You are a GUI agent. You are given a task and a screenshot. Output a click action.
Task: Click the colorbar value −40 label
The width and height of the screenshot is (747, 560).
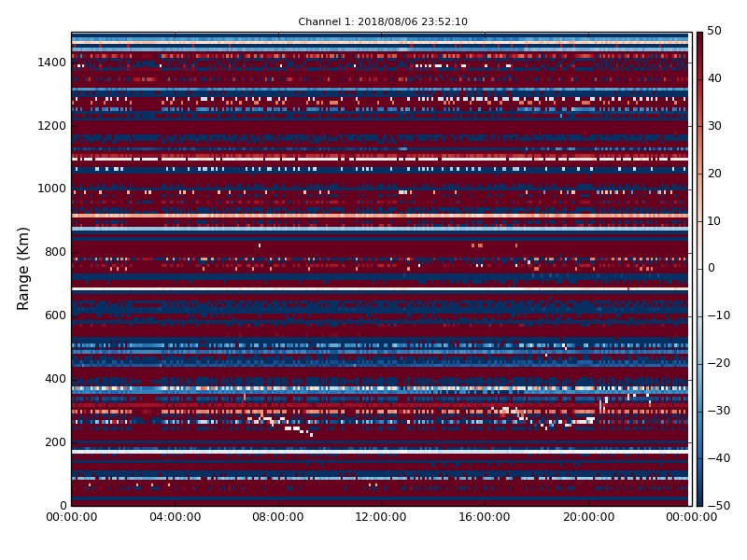pos(718,458)
